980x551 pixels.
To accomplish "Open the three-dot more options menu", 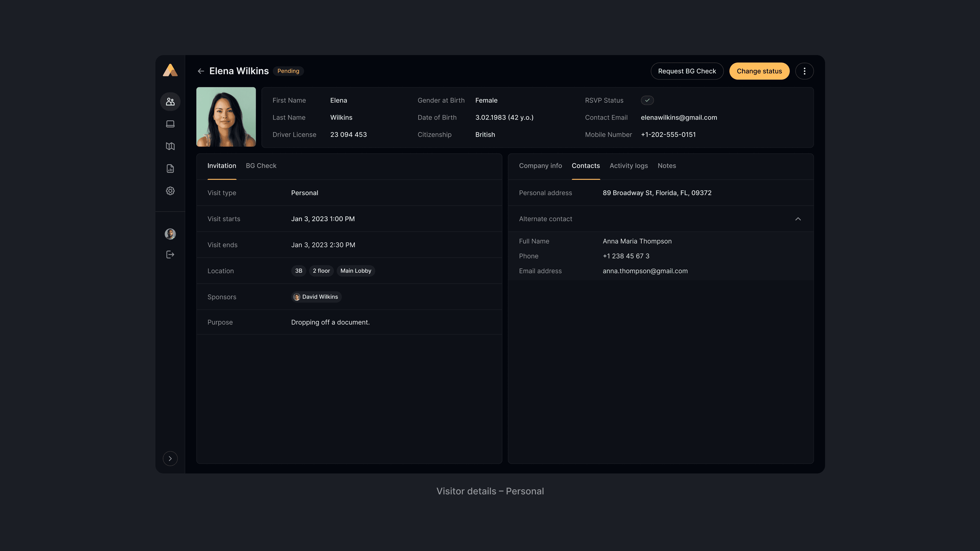I will point(804,71).
